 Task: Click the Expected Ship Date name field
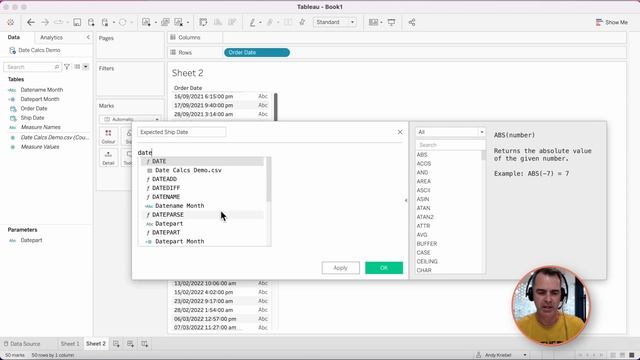coord(182,132)
